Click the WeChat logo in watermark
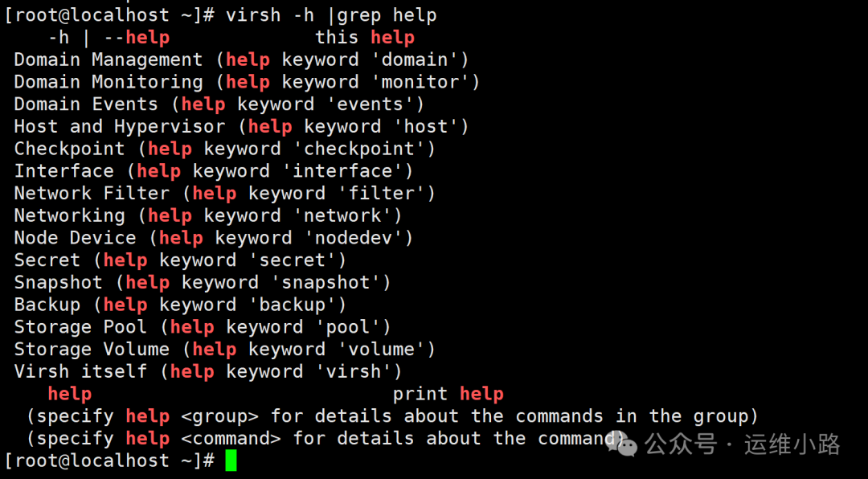This screenshot has height=479, width=868. [x=622, y=444]
